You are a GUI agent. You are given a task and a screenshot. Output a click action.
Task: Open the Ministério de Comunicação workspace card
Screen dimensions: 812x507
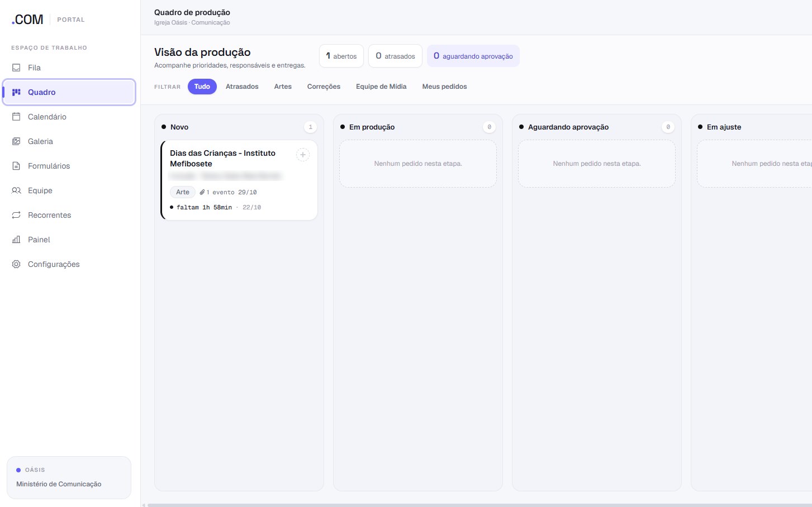click(x=69, y=477)
